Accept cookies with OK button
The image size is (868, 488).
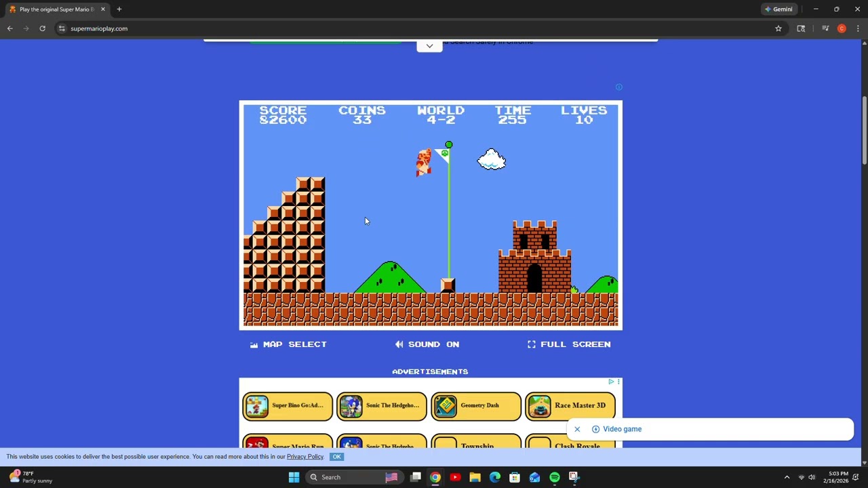click(336, 457)
